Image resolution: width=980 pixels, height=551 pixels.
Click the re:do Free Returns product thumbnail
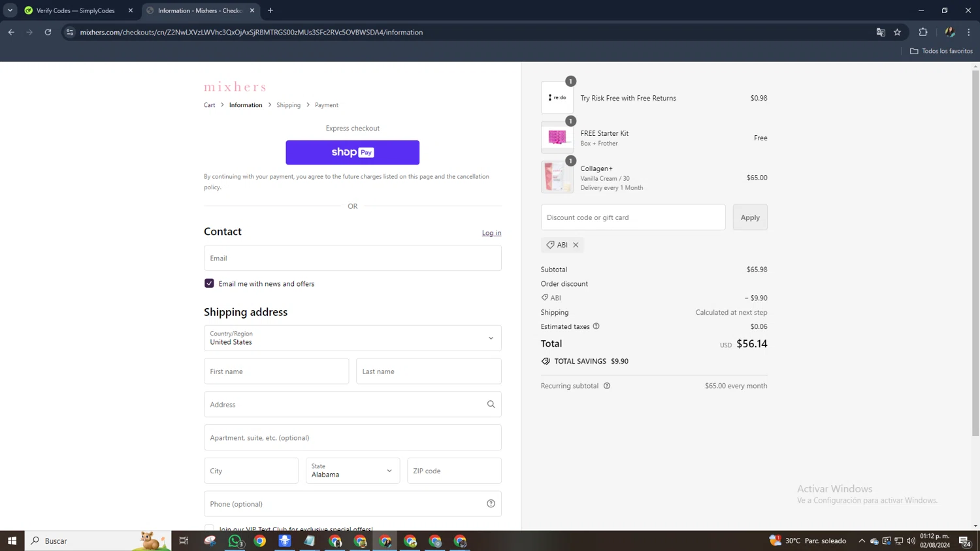[x=557, y=98]
